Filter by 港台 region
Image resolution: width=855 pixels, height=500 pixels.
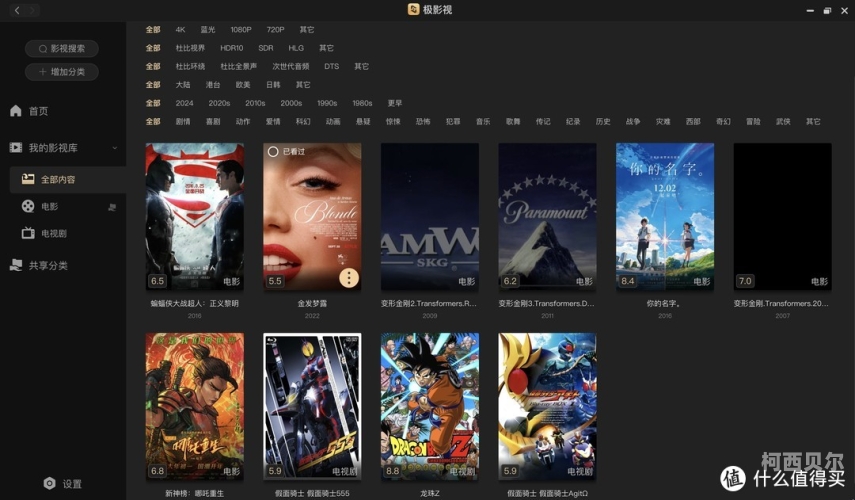(x=213, y=85)
